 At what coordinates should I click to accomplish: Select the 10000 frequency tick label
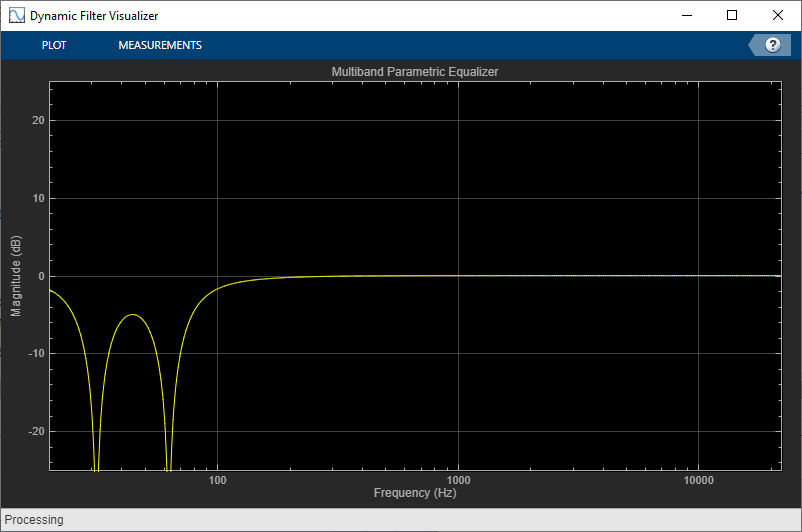point(699,480)
